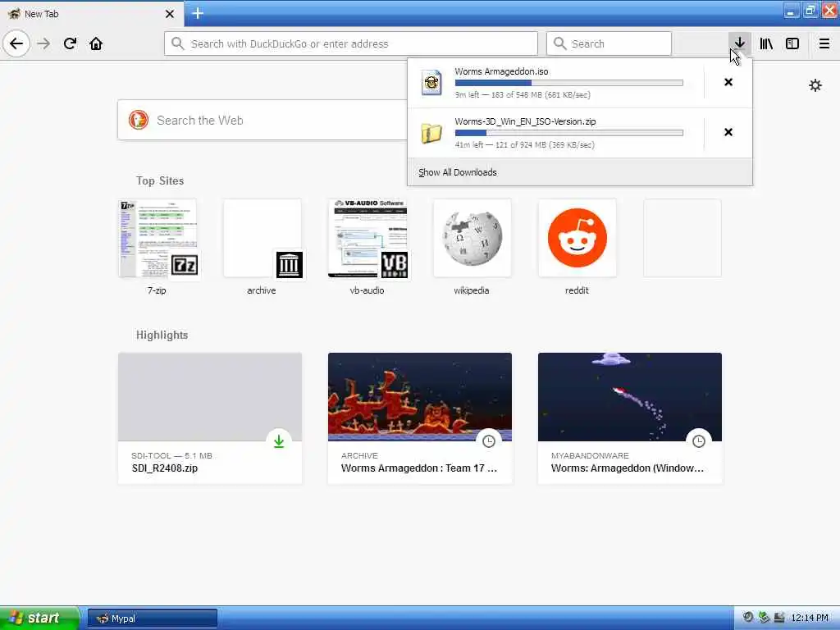This screenshot has width=840, height=630.
Task: Click the Top Sites section heading
Action: point(160,181)
